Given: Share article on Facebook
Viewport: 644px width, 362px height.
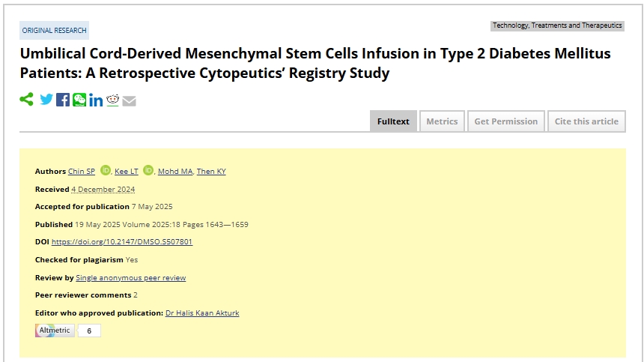Looking at the screenshot, I should click(63, 100).
